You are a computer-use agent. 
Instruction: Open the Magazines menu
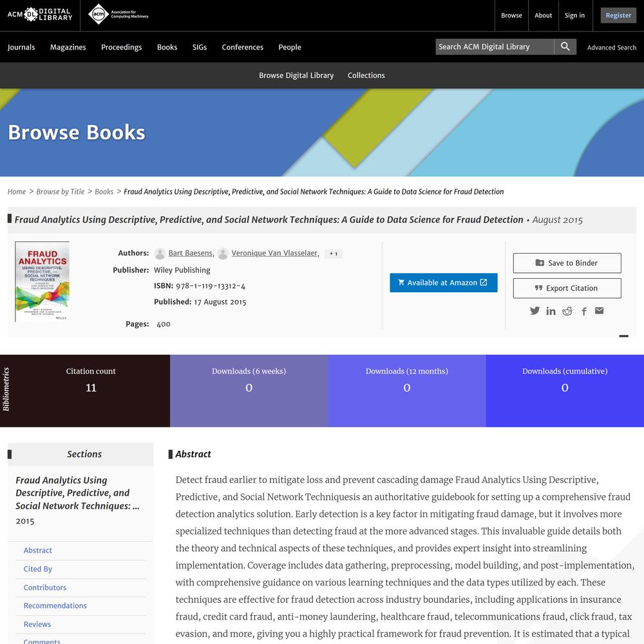tap(68, 47)
